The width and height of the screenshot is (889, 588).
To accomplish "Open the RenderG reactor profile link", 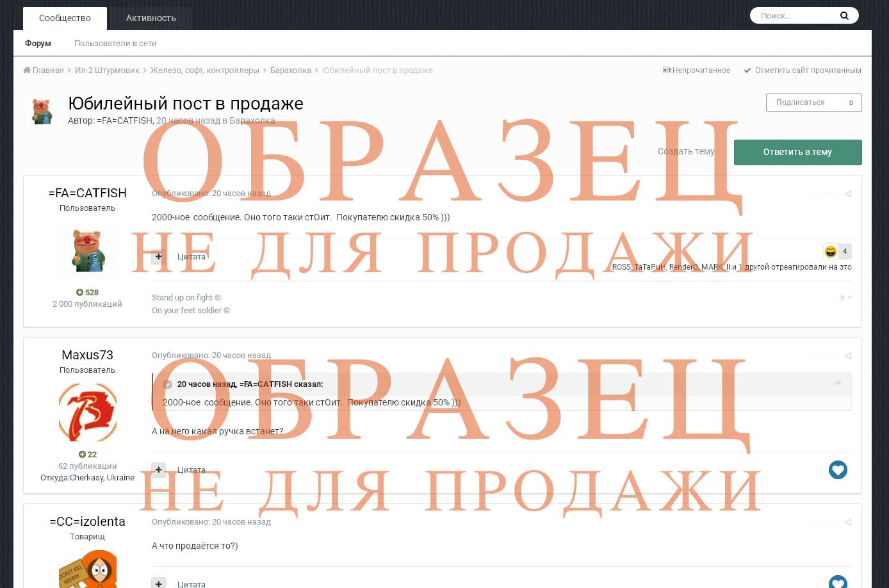I will point(683,267).
